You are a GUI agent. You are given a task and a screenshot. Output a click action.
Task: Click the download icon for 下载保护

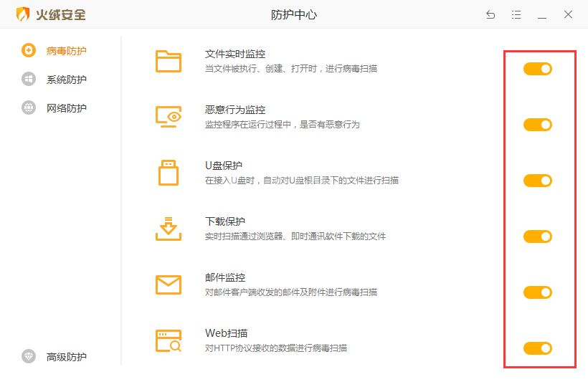tap(169, 229)
